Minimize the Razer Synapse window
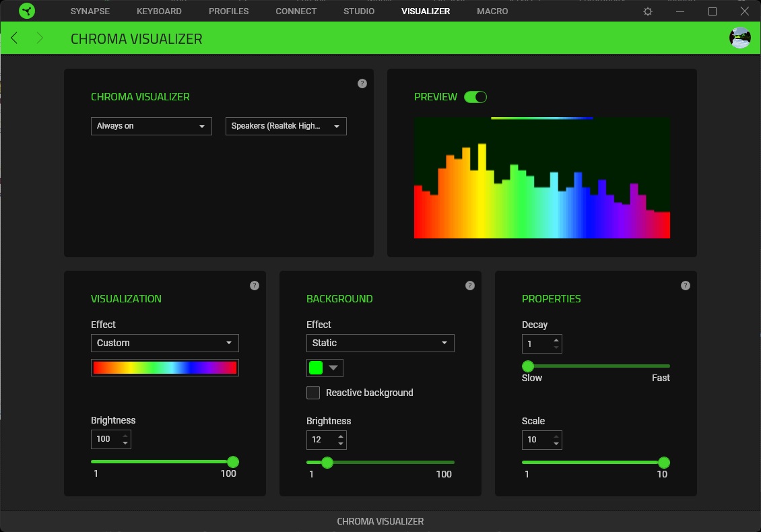761x532 pixels. pos(680,11)
